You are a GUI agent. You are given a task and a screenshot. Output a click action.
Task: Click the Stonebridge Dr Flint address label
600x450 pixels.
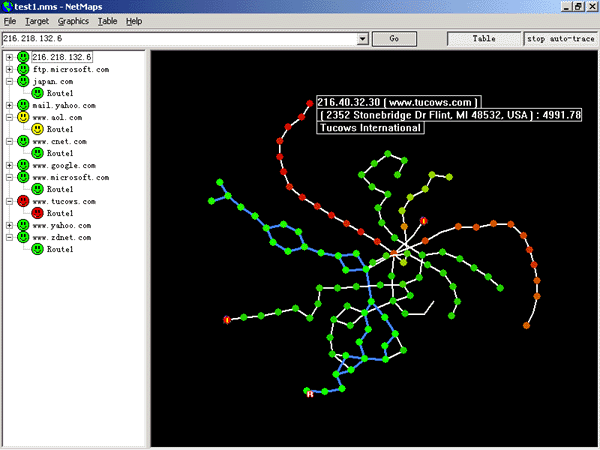(449, 115)
